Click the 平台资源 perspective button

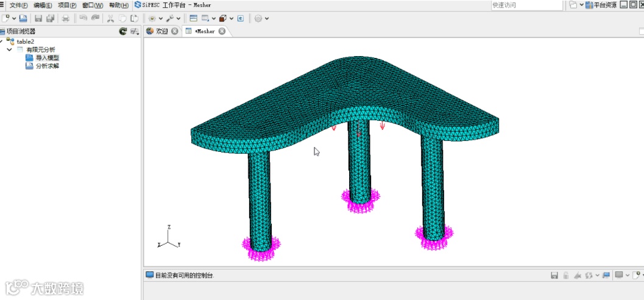pos(601,5)
